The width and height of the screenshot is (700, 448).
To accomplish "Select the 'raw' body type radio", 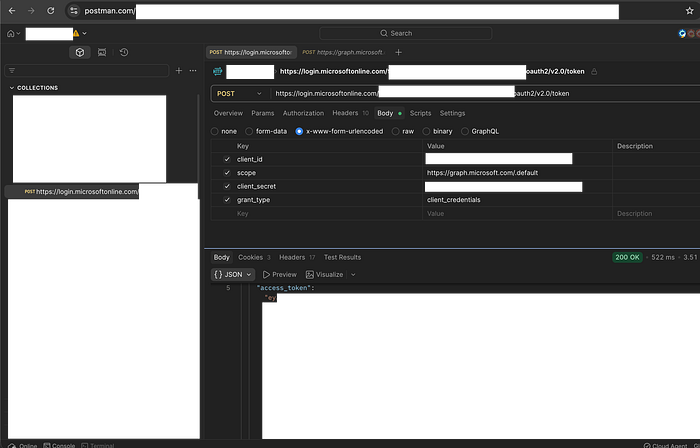I will click(x=395, y=131).
